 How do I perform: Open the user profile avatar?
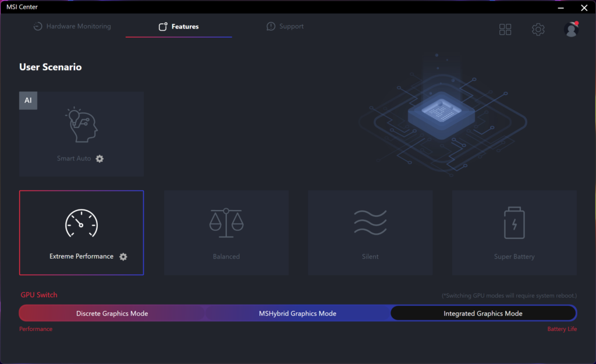point(571,29)
